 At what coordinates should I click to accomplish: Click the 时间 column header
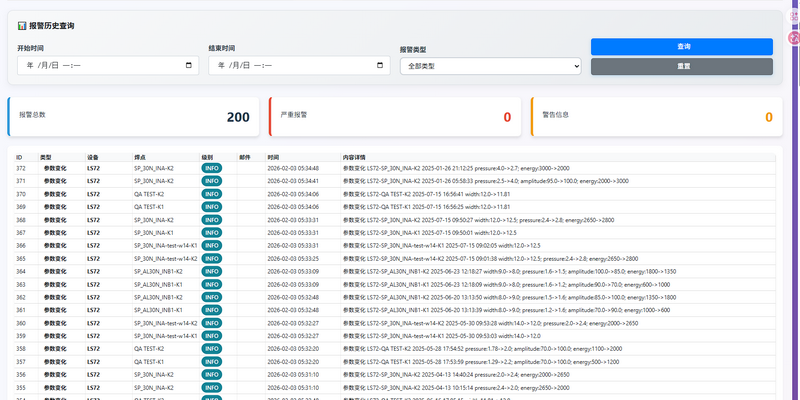[x=273, y=157]
